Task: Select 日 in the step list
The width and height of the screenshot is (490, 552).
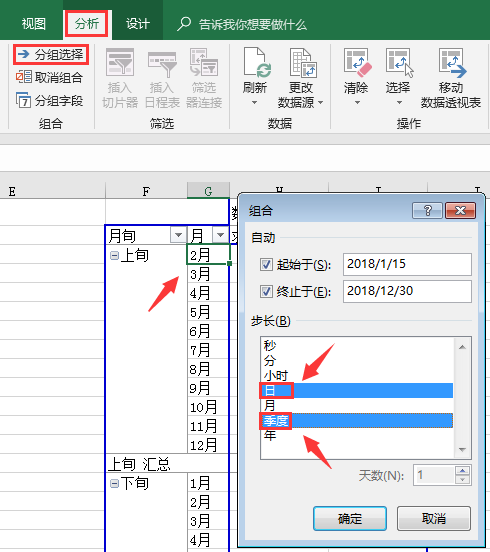Action: 357,390
